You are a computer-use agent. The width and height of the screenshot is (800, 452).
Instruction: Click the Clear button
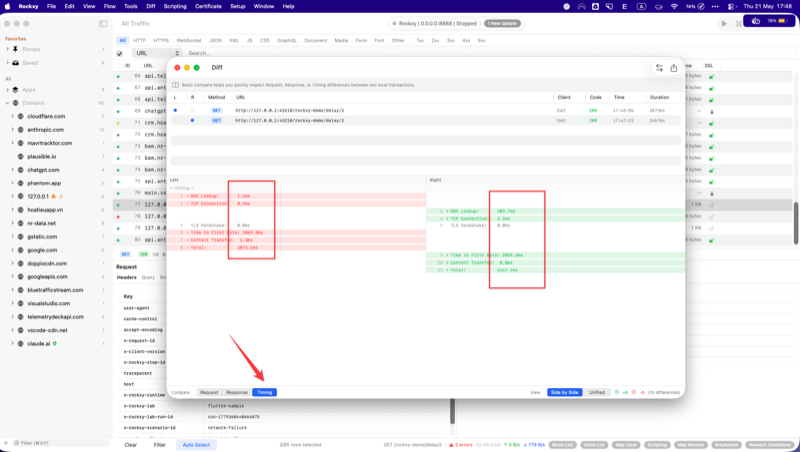[131, 445]
